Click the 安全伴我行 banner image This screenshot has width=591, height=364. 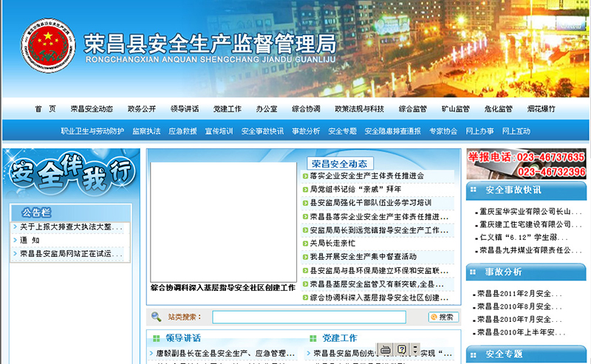71,174
